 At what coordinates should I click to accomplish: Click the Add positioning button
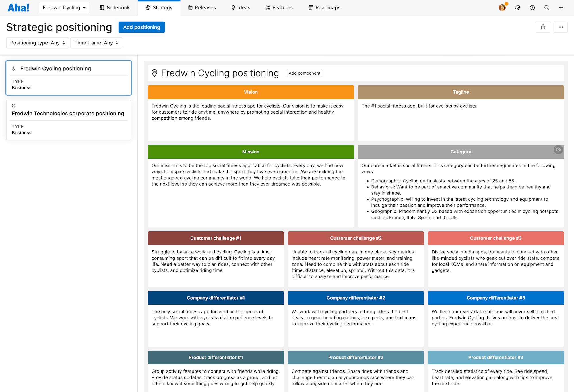point(141,27)
